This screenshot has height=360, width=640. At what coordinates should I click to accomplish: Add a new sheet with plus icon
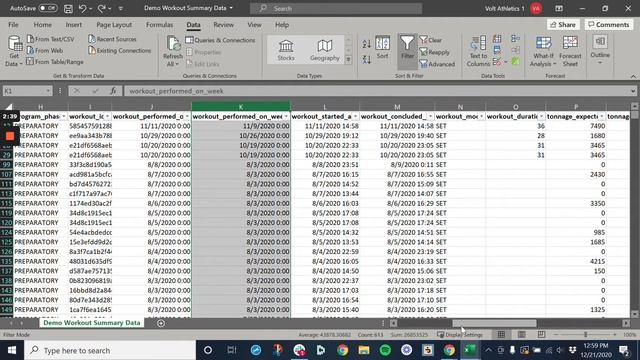coord(161,323)
